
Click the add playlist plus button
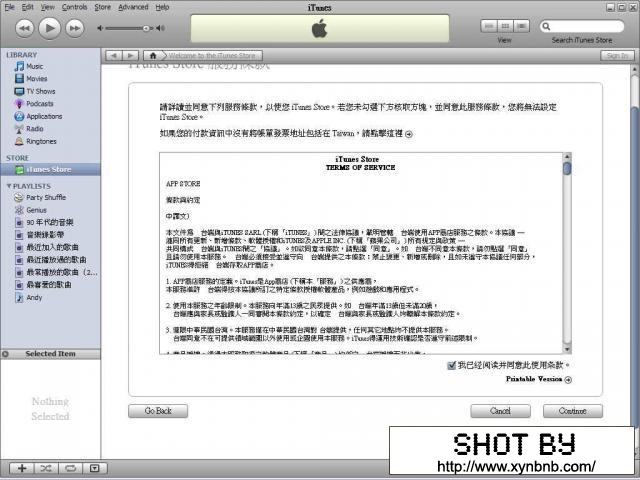(22, 468)
